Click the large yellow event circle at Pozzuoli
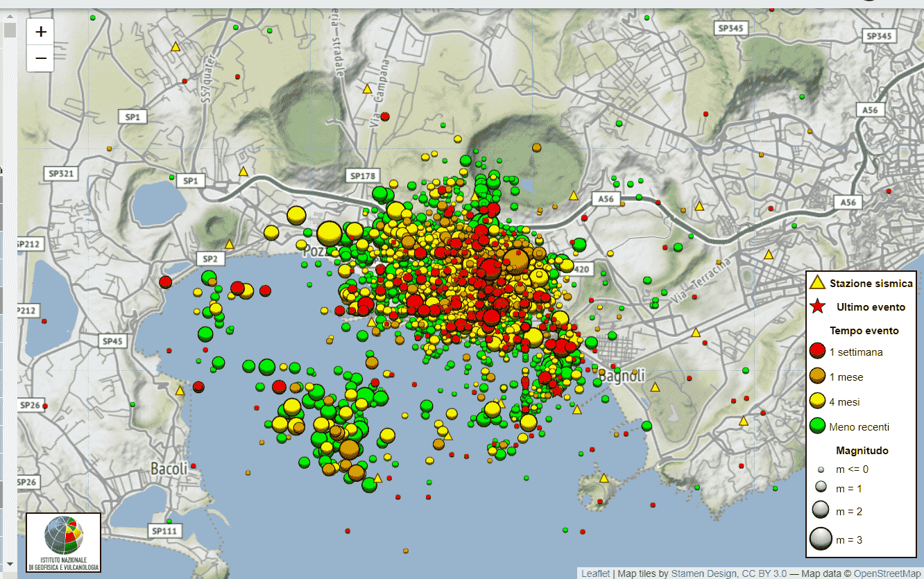The image size is (924, 579). 330,234
